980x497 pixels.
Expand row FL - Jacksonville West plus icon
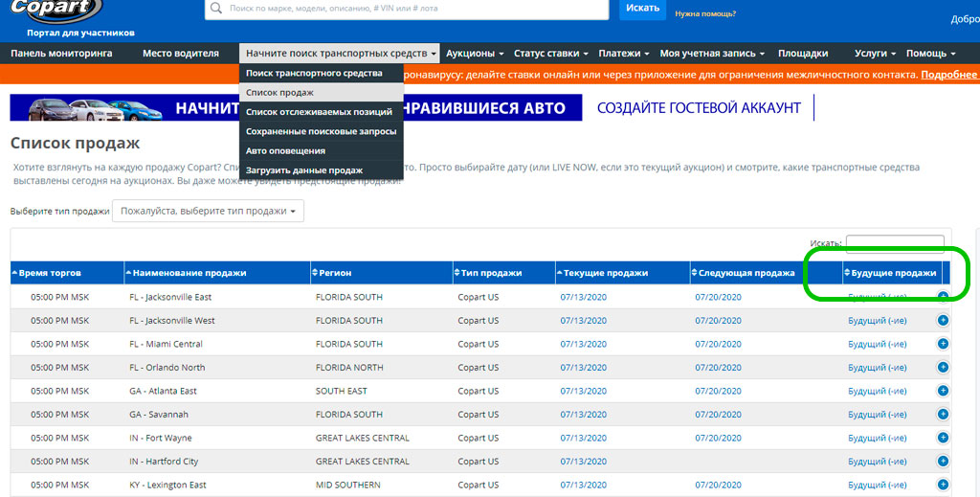click(x=943, y=320)
